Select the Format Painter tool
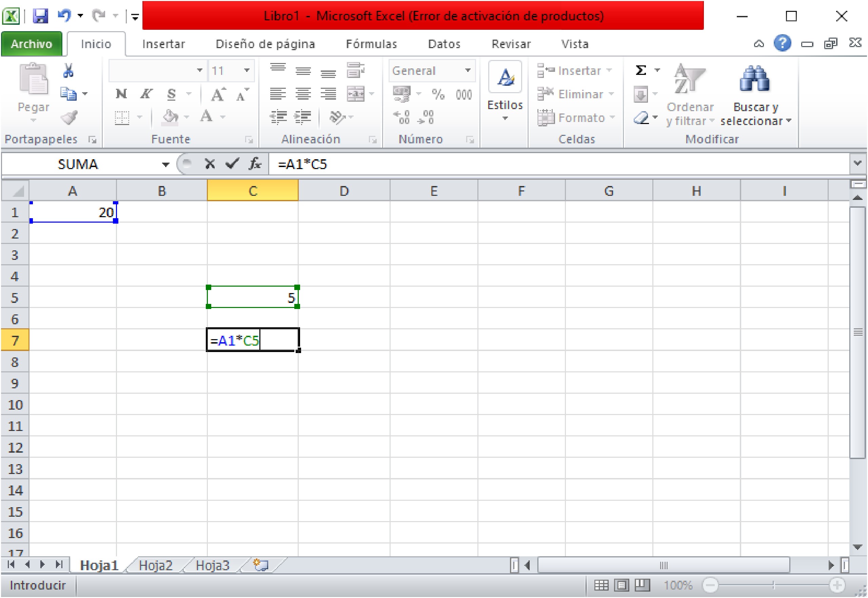The image size is (868, 598). (70, 118)
